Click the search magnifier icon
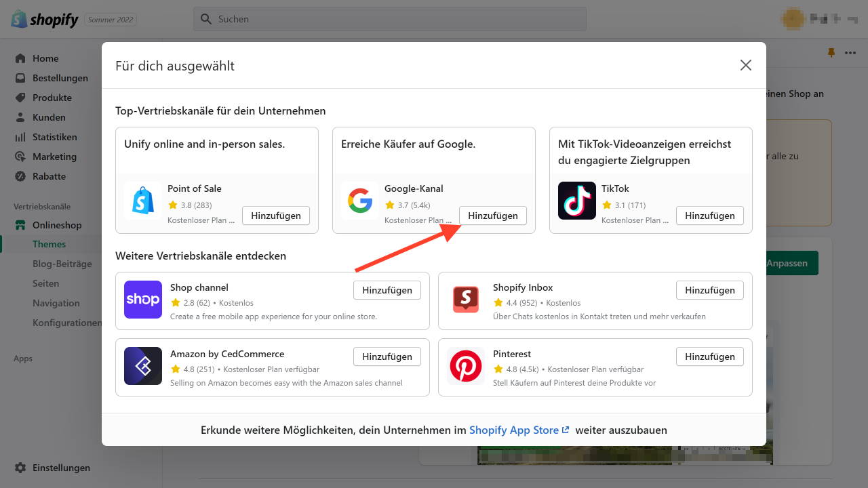 tap(206, 20)
